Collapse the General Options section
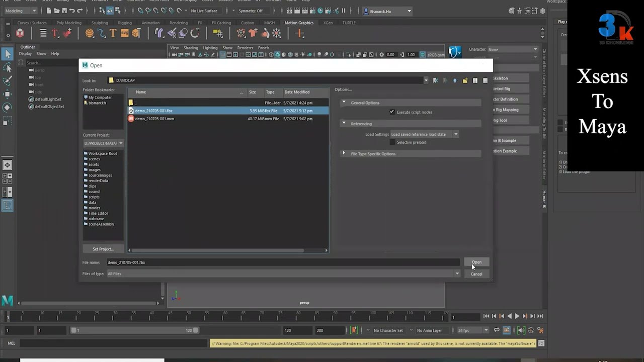This screenshot has width=644, height=362. click(x=344, y=103)
